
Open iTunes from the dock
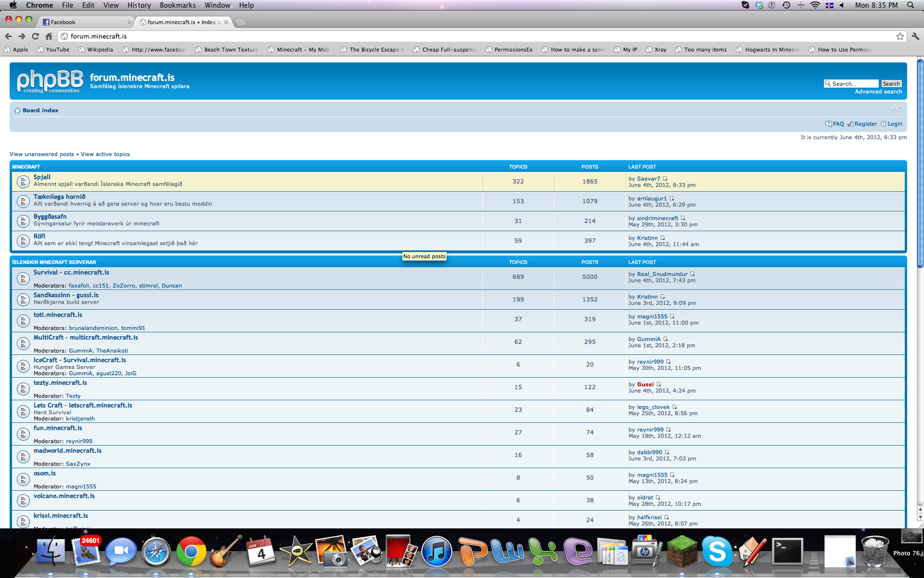point(436,552)
